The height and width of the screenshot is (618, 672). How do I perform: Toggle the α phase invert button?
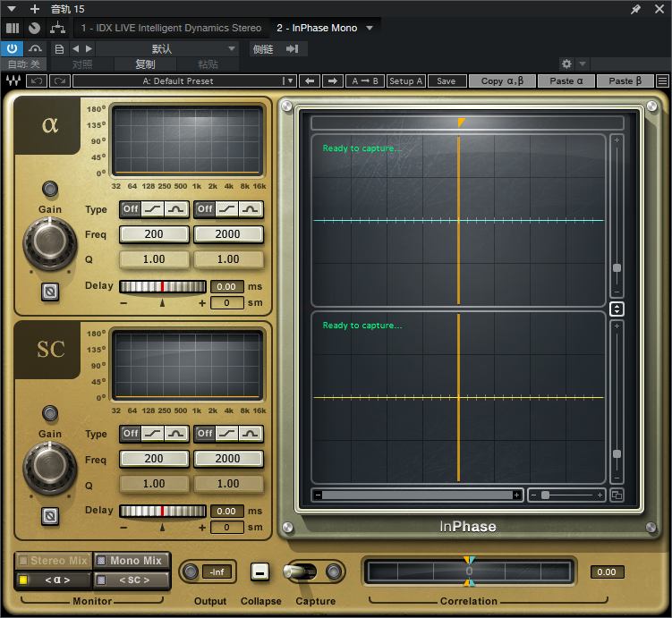50,292
